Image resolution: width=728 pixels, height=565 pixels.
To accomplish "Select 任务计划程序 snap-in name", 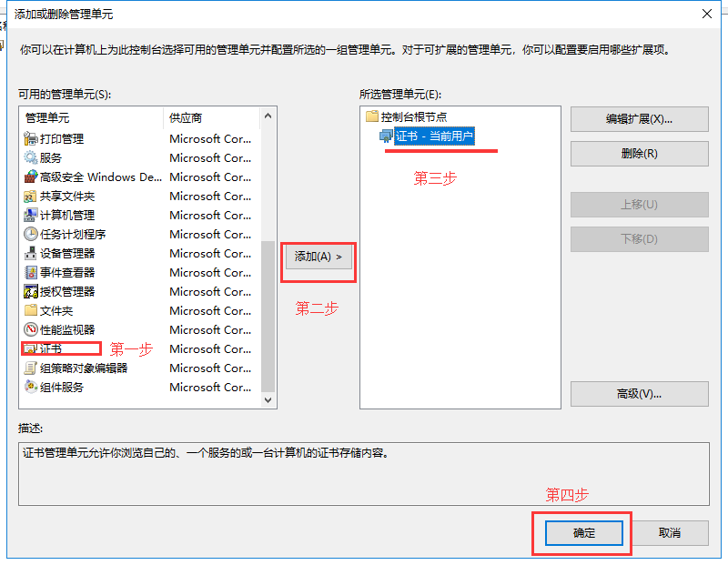I will (x=73, y=234).
